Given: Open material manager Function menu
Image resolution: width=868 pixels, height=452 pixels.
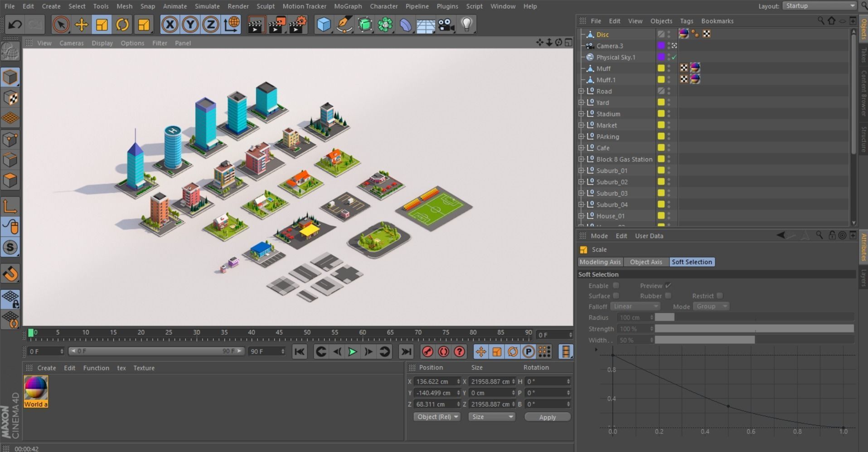Looking at the screenshot, I should point(96,368).
